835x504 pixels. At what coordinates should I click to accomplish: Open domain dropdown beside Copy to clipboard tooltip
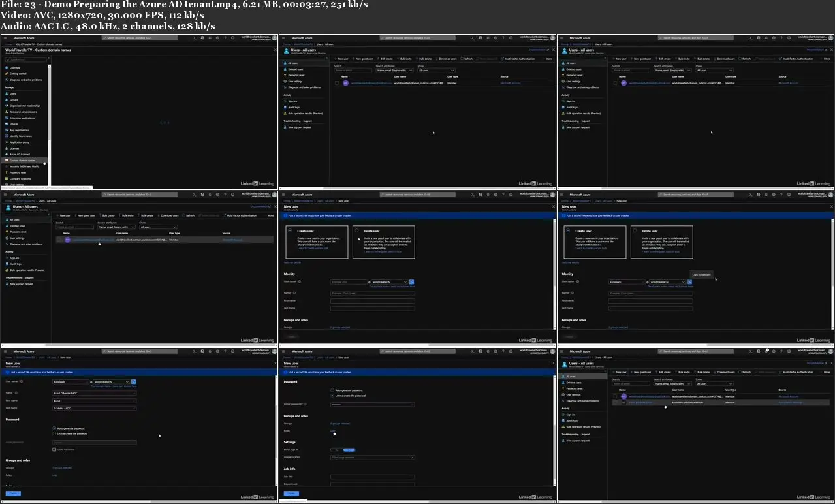(668, 282)
